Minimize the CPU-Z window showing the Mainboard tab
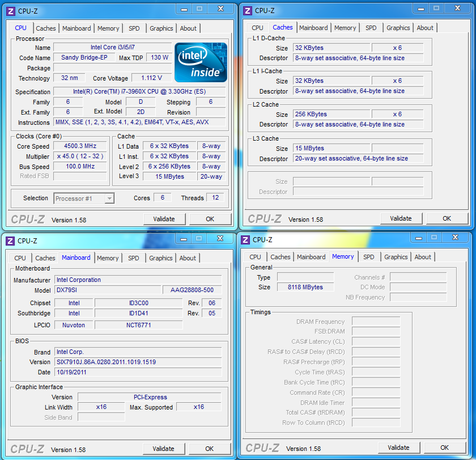Screen dimensions: 476x460 tap(184, 239)
